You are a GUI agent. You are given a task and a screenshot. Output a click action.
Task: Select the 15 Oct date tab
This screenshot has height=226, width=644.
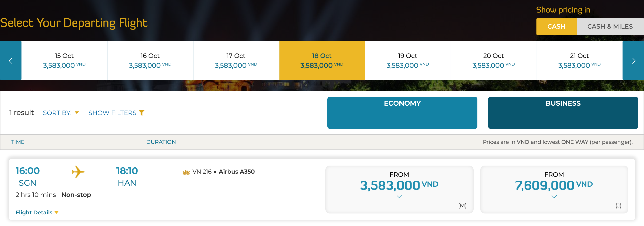point(64,61)
